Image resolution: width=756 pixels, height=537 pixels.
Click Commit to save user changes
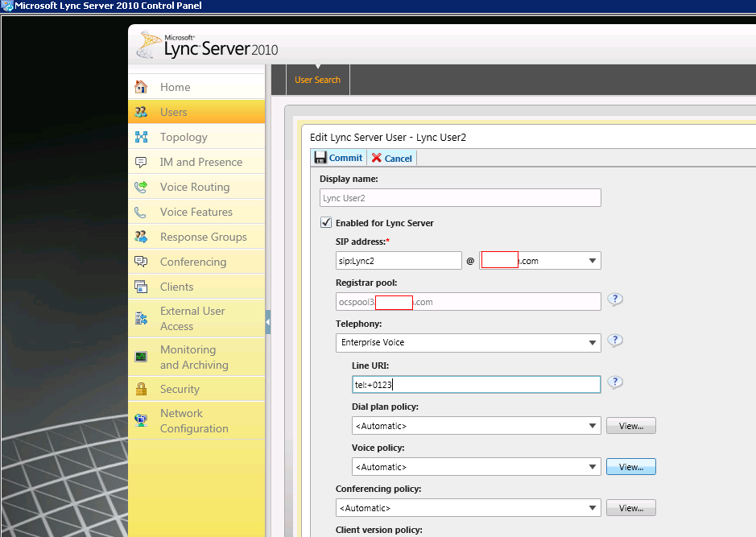[x=338, y=158]
